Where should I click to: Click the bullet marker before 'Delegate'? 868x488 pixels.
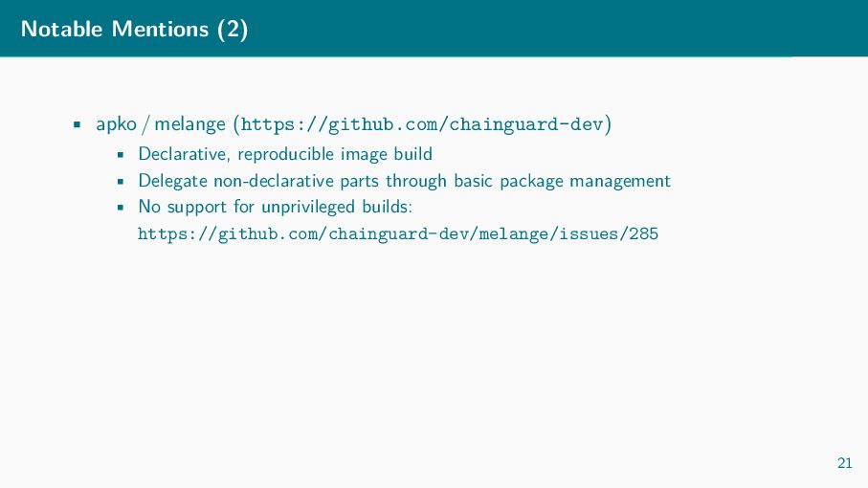click(x=120, y=181)
